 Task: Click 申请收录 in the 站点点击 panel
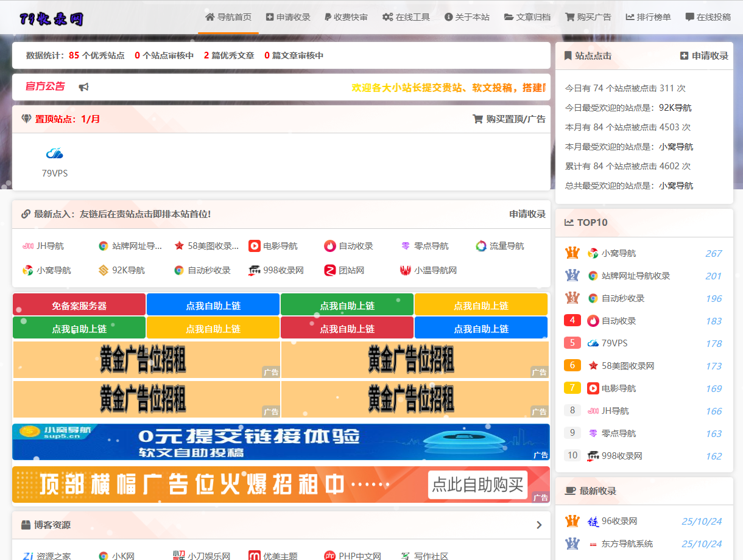(705, 56)
